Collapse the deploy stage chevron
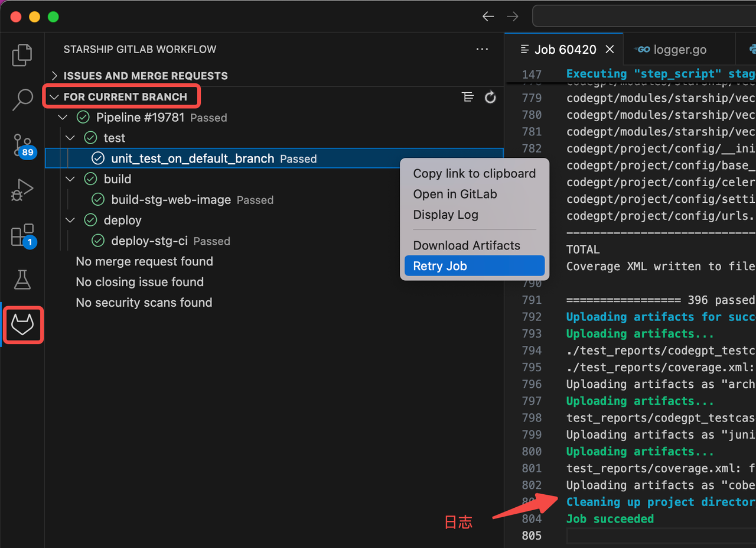The width and height of the screenshot is (756, 548). pos(70,221)
